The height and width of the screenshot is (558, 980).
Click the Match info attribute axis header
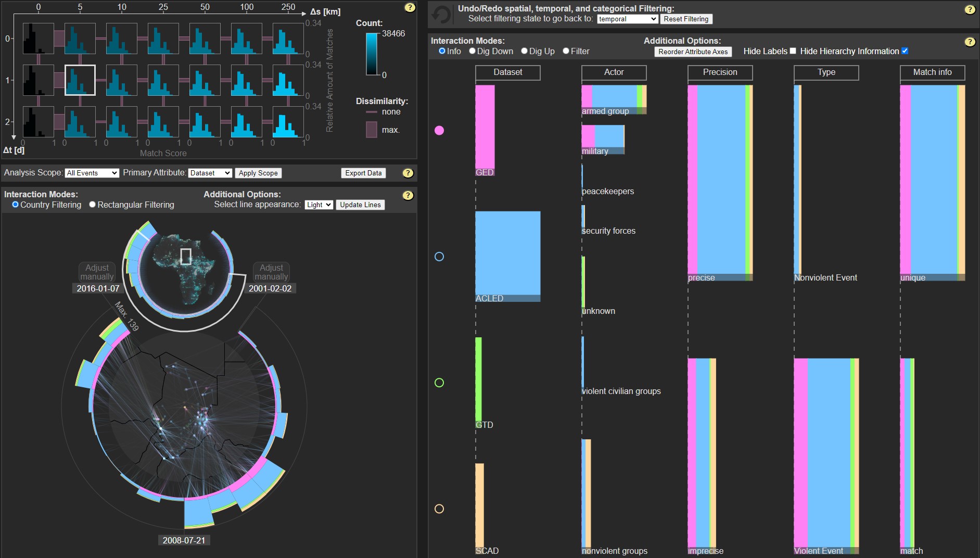933,72
